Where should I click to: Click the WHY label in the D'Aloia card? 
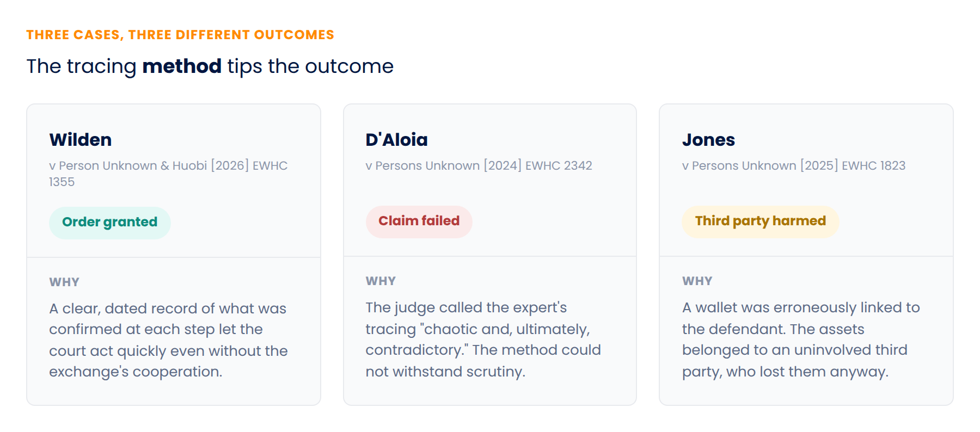coord(381,281)
